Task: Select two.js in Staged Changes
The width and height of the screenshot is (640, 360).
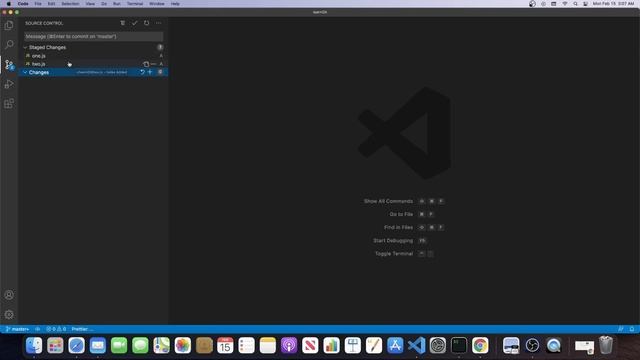Action: pyautogui.click(x=93, y=64)
